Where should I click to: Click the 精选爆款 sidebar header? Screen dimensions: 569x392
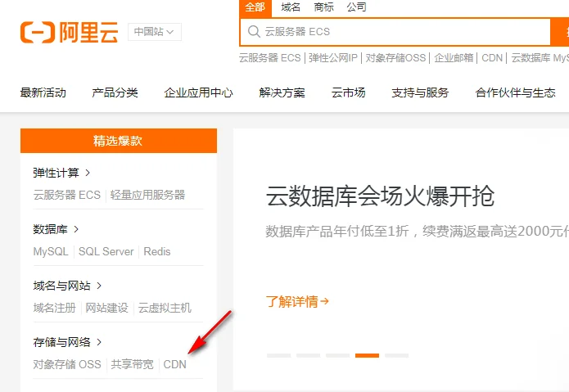(119, 141)
